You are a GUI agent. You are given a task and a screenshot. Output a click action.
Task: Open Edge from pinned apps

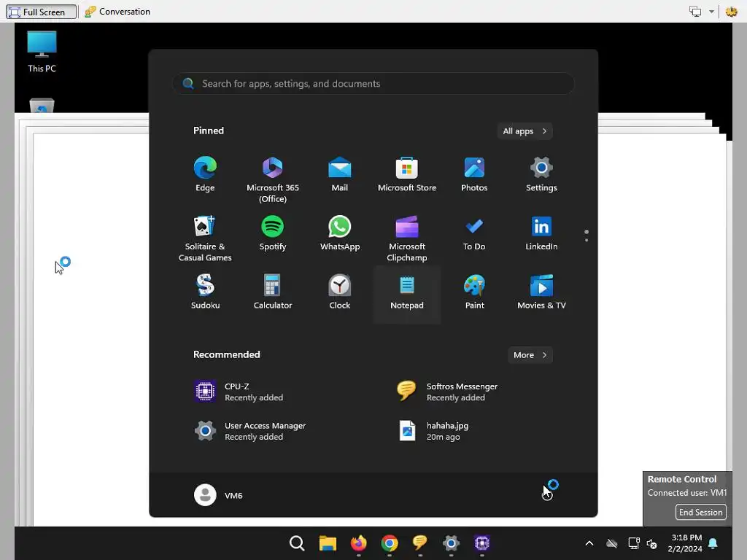205,174
